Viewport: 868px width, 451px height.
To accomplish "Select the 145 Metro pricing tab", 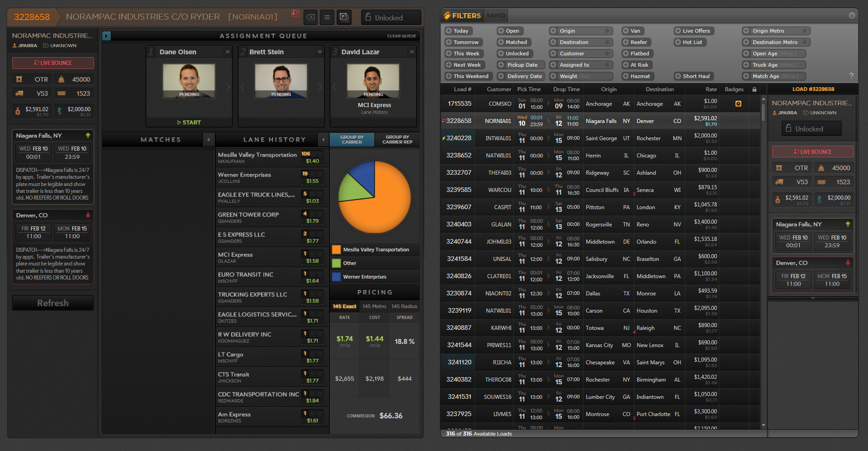I will coord(374,306).
